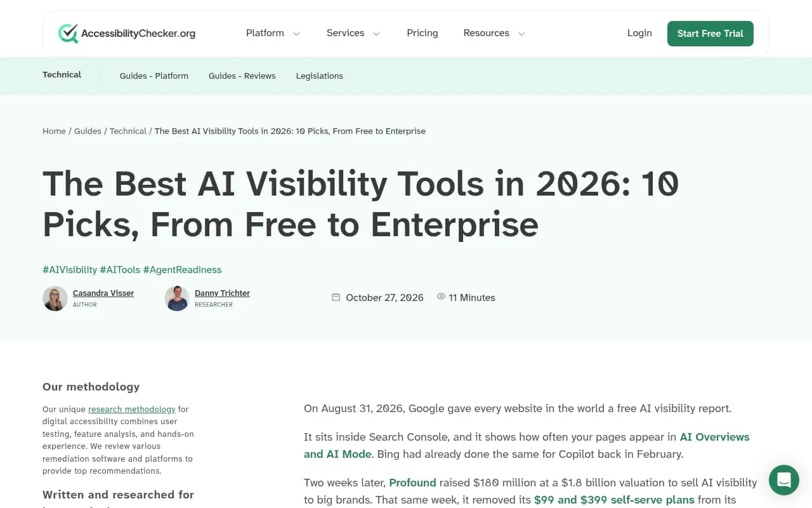Open the chat widget icon
The image size is (812, 508).
(x=784, y=480)
